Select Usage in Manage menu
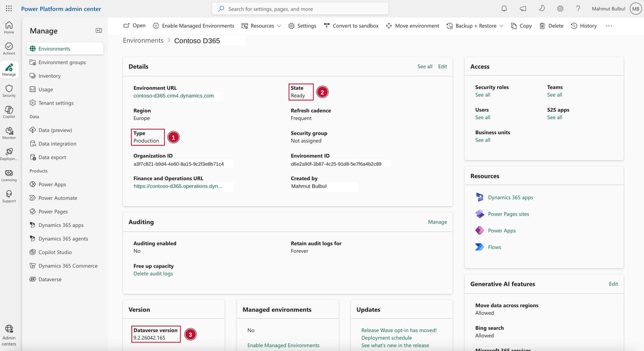This screenshot has width=644, height=351. [x=65, y=90]
